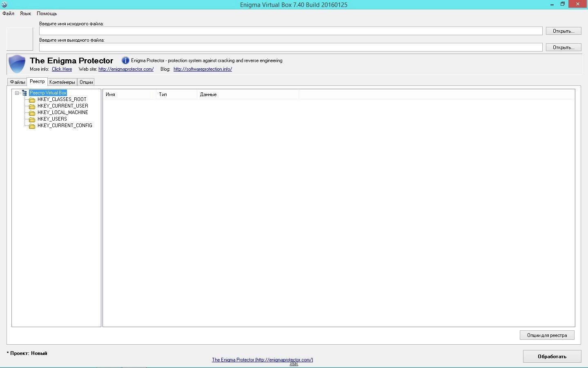This screenshot has height=368, width=588.
Task: Select HKEY_CLASSES_ROOT key
Action: 62,99
